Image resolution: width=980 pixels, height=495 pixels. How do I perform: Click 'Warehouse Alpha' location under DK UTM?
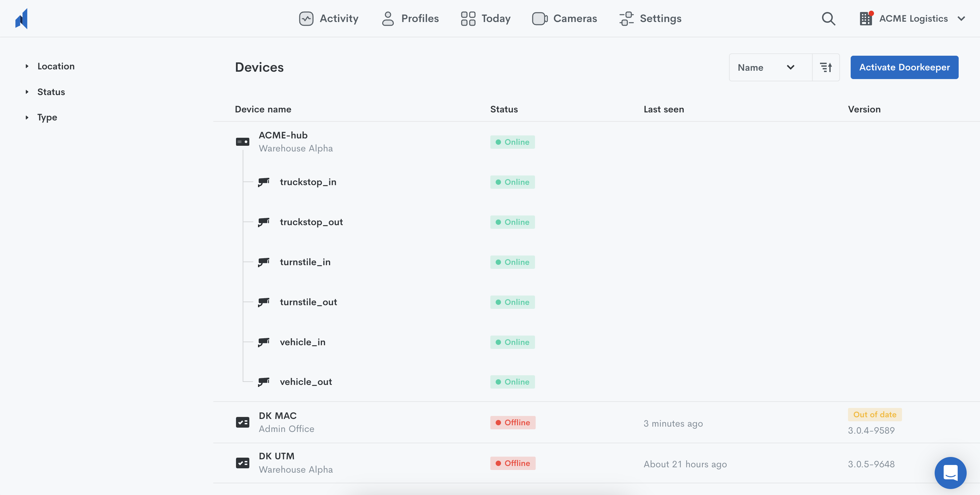(x=296, y=470)
